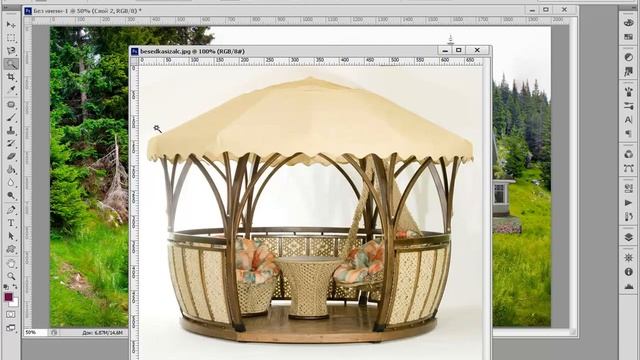Swap foreground and background colors
This screenshot has width=640, height=360.
[x=15, y=287]
